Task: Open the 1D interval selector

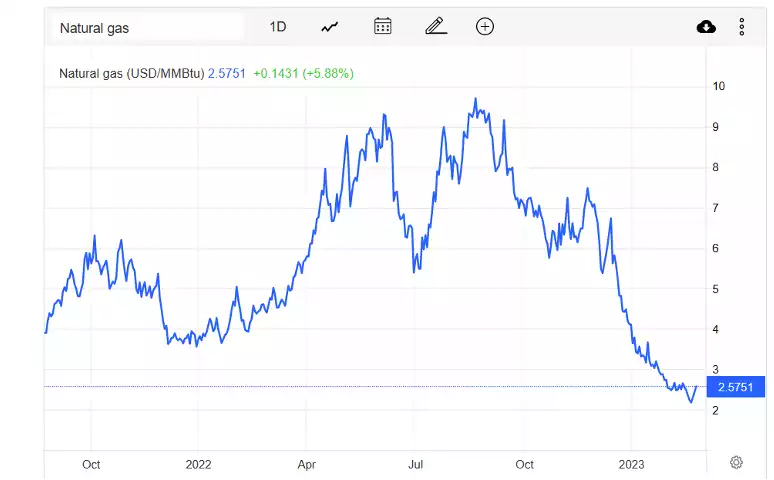Action: tap(278, 27)
